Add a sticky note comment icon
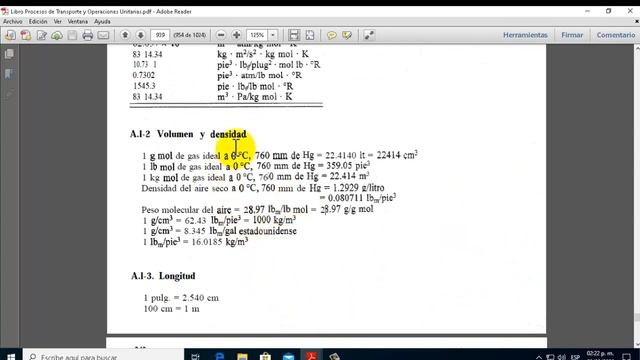This screenshot has height=360, width=640. tap(331, 35)
